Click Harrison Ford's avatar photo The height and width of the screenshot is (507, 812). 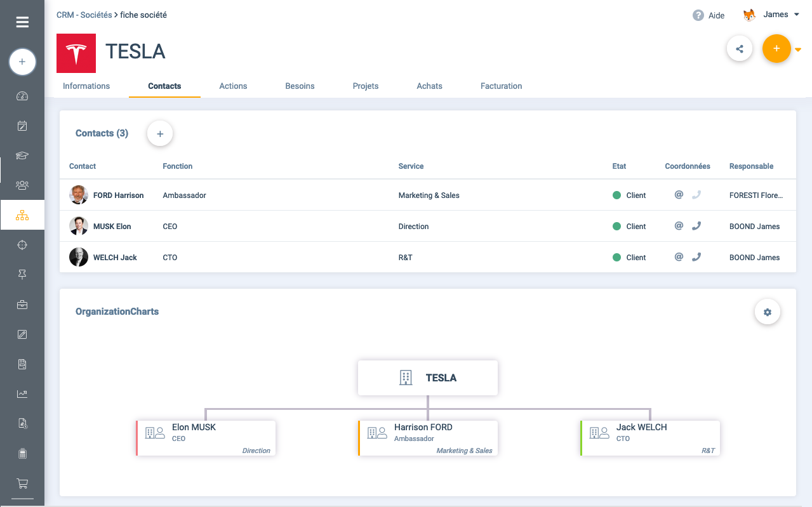(x=79, y=195)
